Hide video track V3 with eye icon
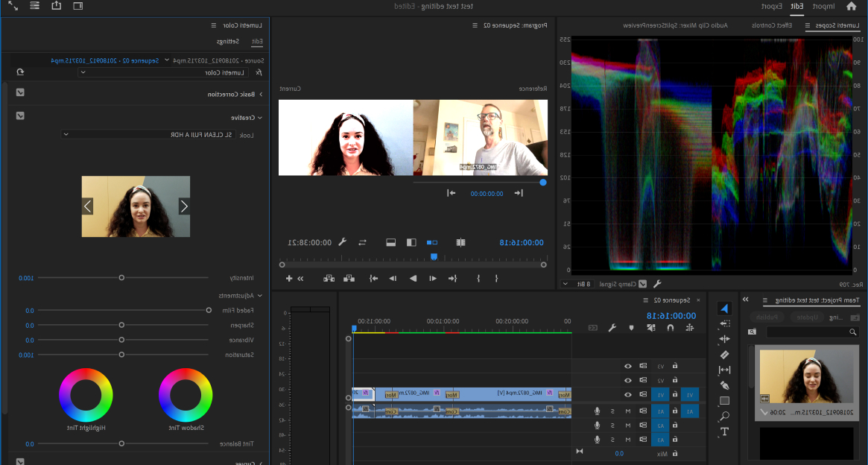 tap(627, 366)
